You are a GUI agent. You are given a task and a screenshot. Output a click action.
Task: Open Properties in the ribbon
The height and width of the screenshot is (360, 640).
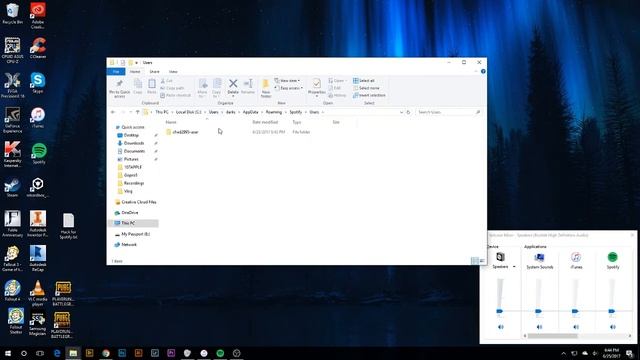pyautogui.click(x=316, y=87)
